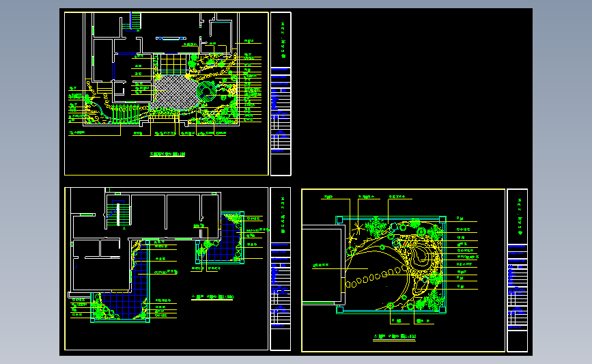Pick the stepping-stone path in the bottom-right plan
The width and height of the screenshot is (592, 364).
click(376, 277)
